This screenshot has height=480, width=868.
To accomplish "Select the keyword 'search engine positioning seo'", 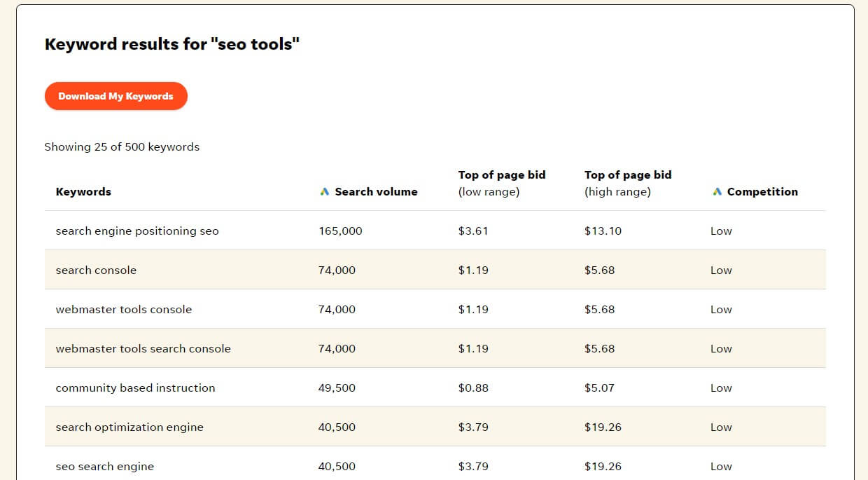I will tap(137, 230).
